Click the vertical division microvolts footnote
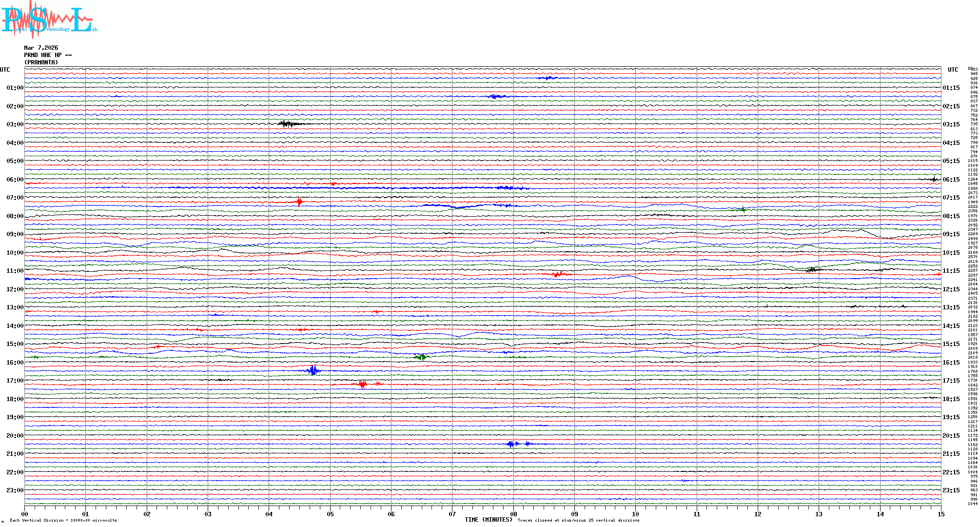 [63, 521]
